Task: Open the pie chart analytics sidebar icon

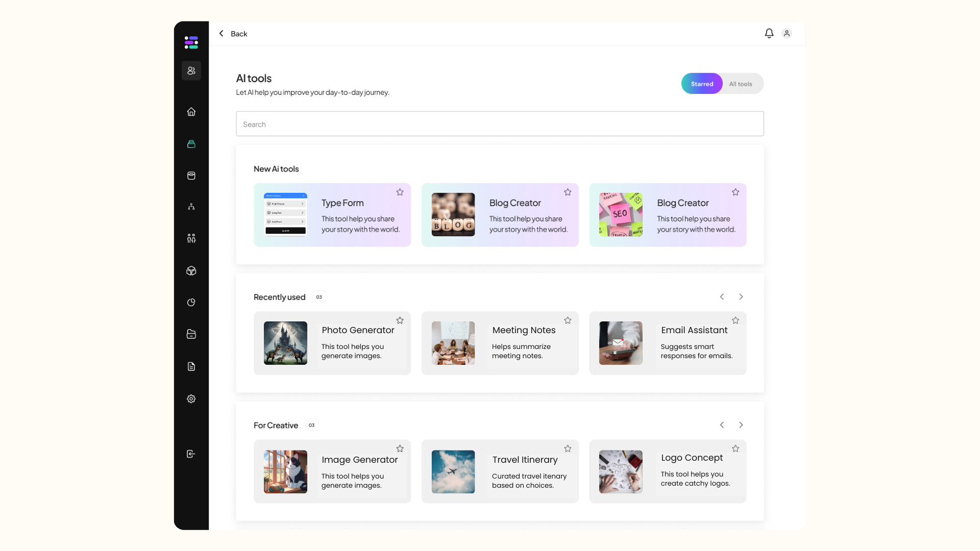Action: (191, 303)
